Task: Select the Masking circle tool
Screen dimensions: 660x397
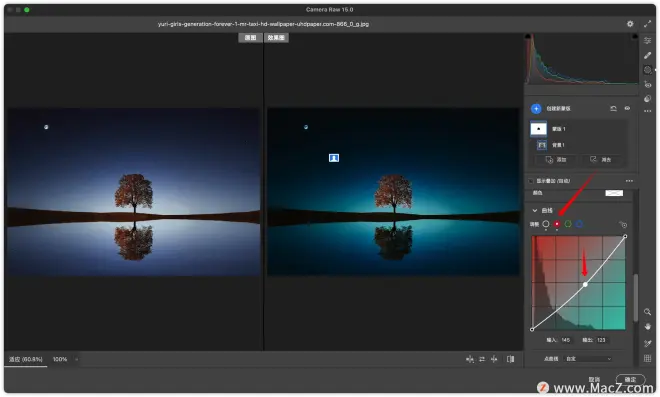Action: (647, 70)
